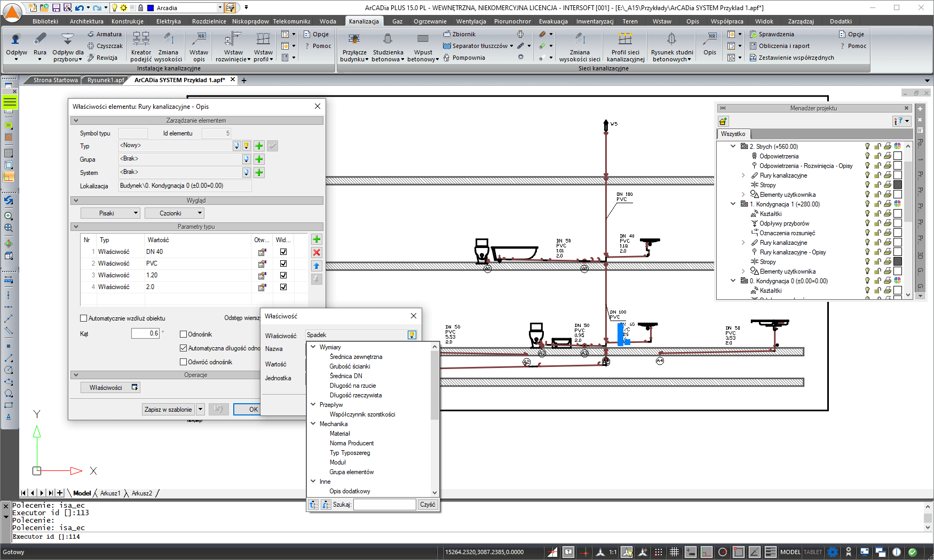The height and width of the screenshot is (560, 934).
Task: Click color swatch for Stropy under 2. Strych
Action: (898, 185)
